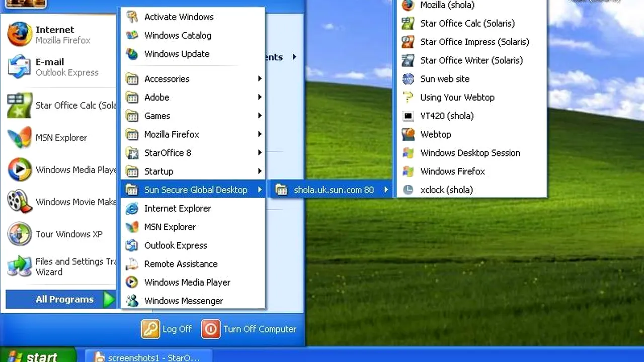Expand the Adobe program folder
Image resolution: width=644 pixels, height=362 pixels.
[x=193, y=98]
